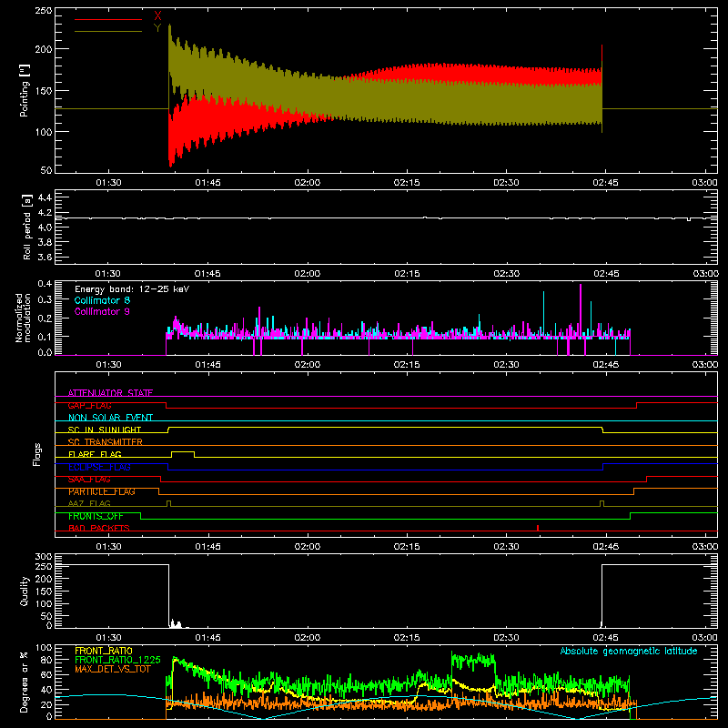Image resolution: width=728 pixels, height=728 pixels.
Task: Click the Pointing axis title
Action: (25, 90)
